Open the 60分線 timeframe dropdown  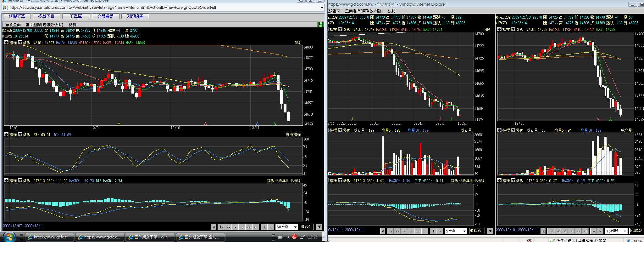286,227
